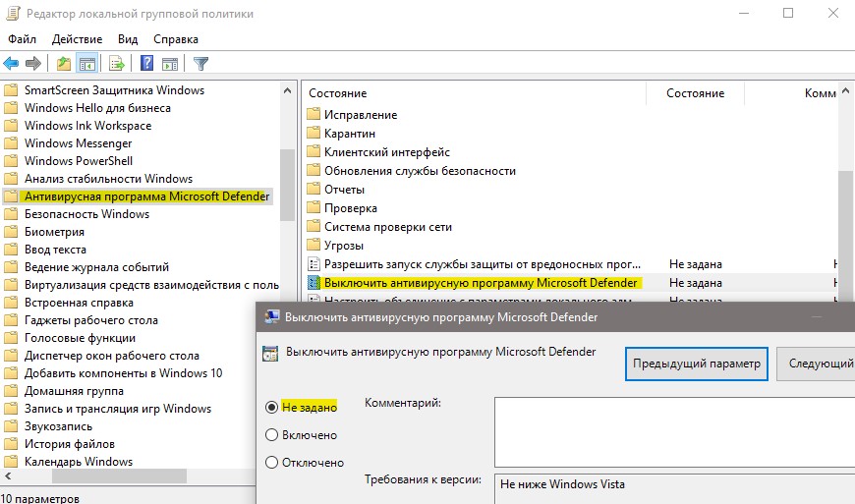Click the Group Policy Editor title bar icon
855x504 pixels.
pyautogui.click(x=13, y=13)
